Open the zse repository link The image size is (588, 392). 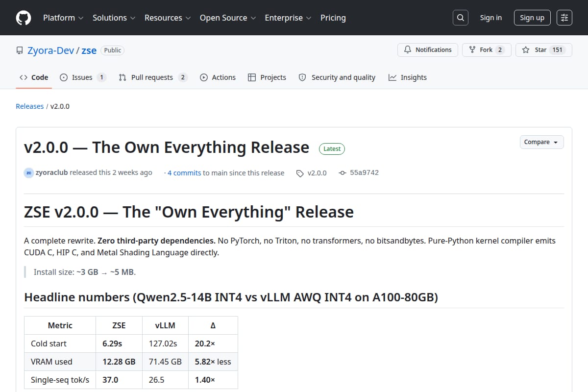click(x=89, y=50)
